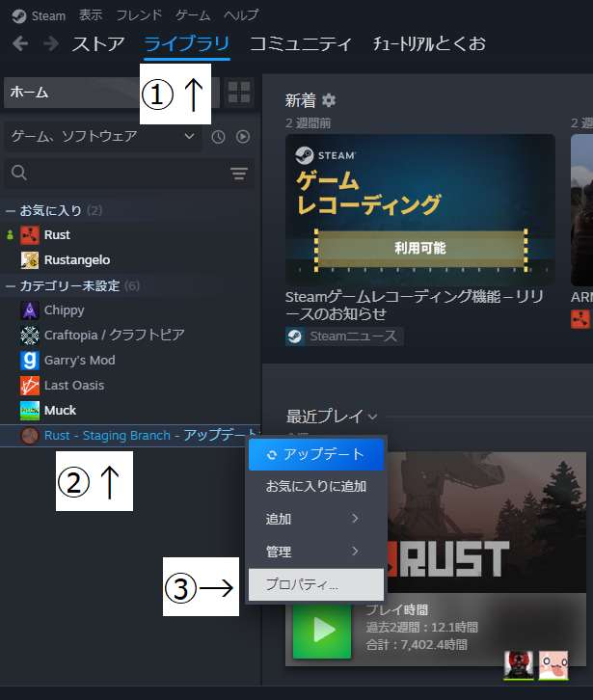Switch to the ストア tab
Screen dimensions: 593x700
point(98,43)
